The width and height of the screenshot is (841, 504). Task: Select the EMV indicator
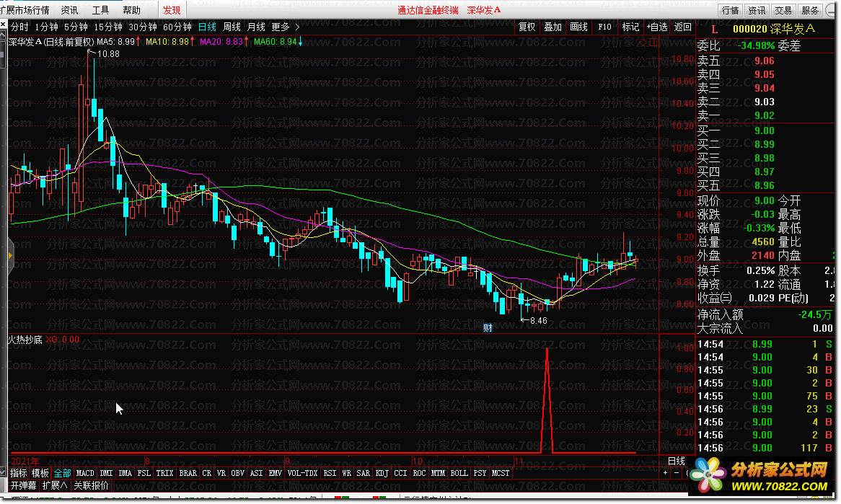click(275, 473)
